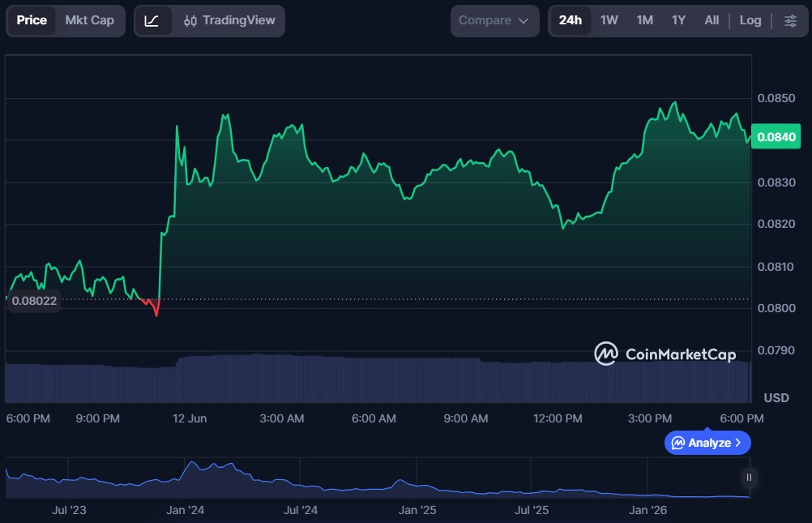Click the 0.0790 price axis label
This screenshot has width=812, height=523.
click(776, 350)
